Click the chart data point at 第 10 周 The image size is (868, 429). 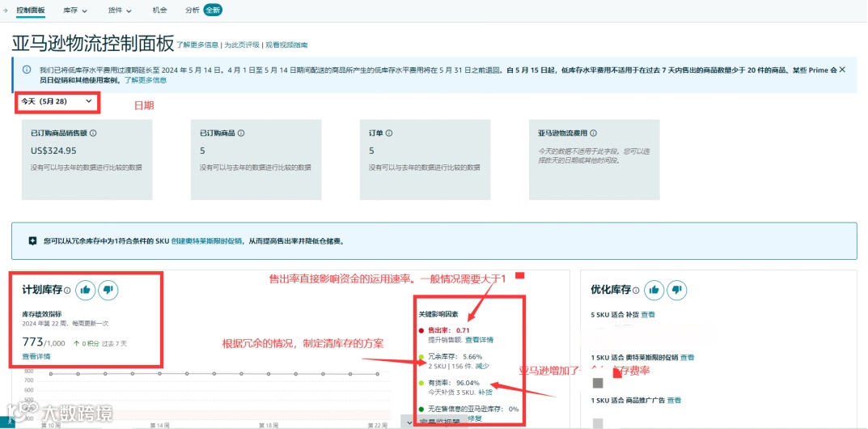tap(50, 374)
